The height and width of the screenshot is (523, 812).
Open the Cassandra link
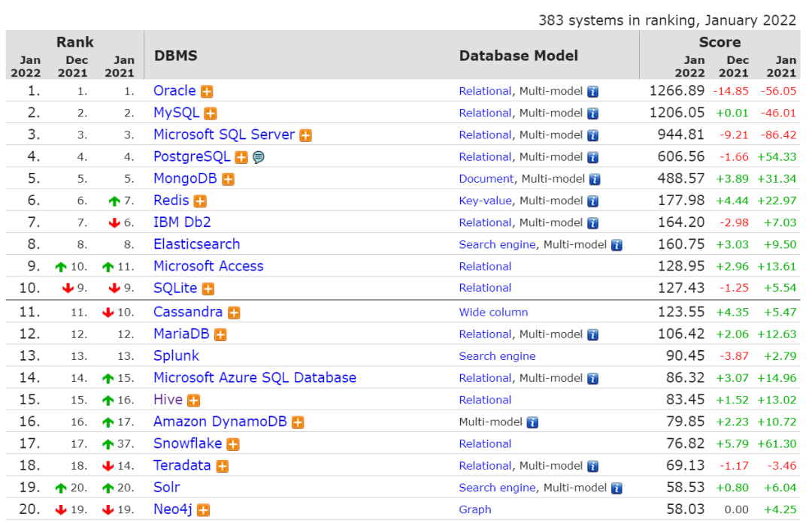[188, 312]
